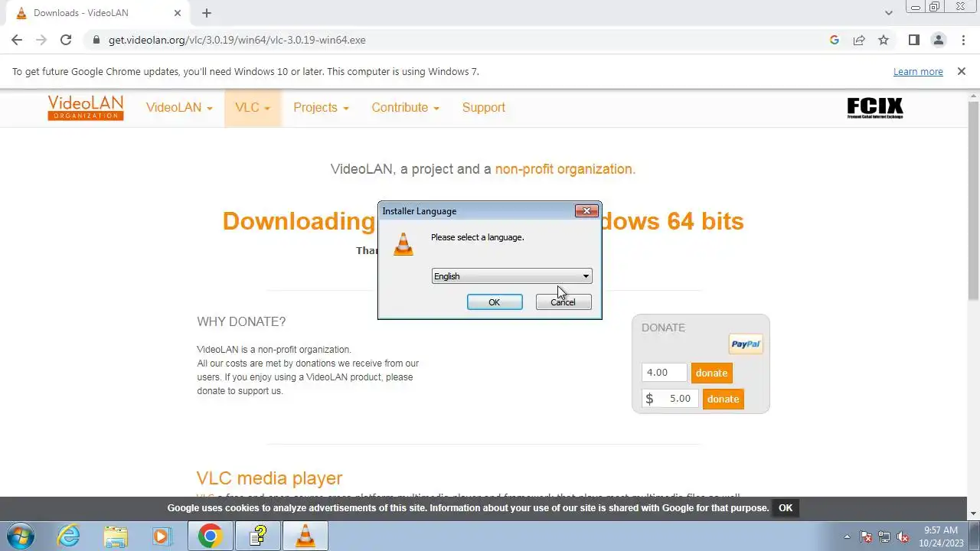Viewport: 980px width, 551px height.
Task: Click the page vertical scrollbar
Action: [973, 199]
